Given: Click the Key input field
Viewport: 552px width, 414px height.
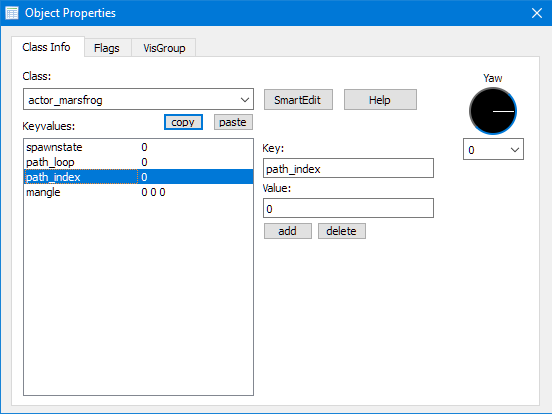Looking at the screenshot, I should point(348,168).
